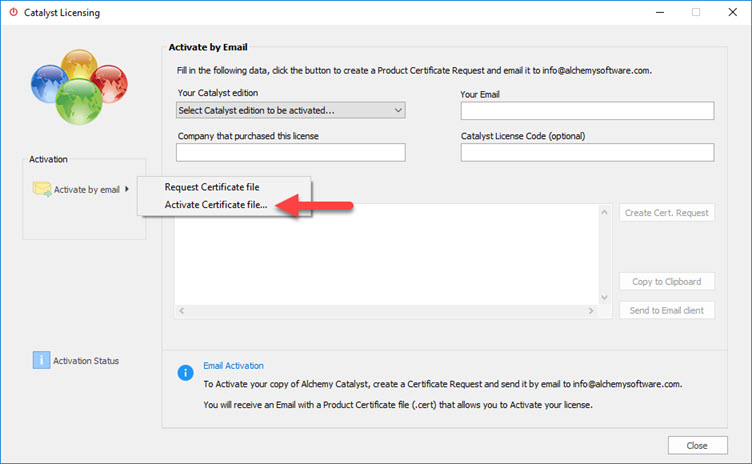
Task: Click the text area's scroll up arrow
Action: click(603, 212)
